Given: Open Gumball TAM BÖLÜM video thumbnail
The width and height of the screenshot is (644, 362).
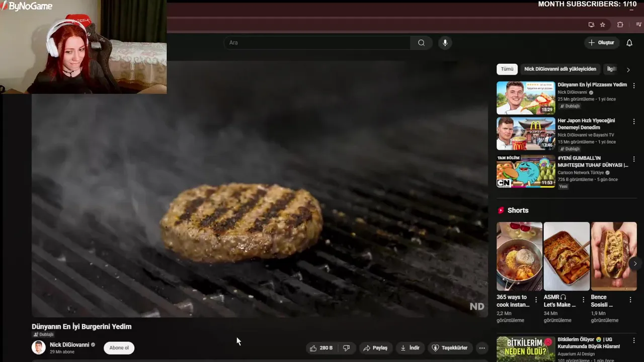Looking at the screenshot, I should [x=526, y=171].
